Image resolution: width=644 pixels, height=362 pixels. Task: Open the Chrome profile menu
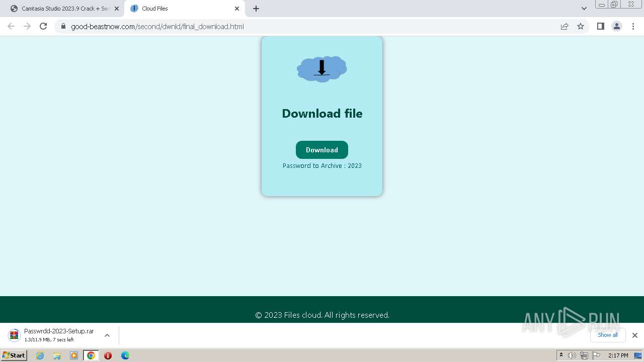pyautogui.click(x=616, y=26)
